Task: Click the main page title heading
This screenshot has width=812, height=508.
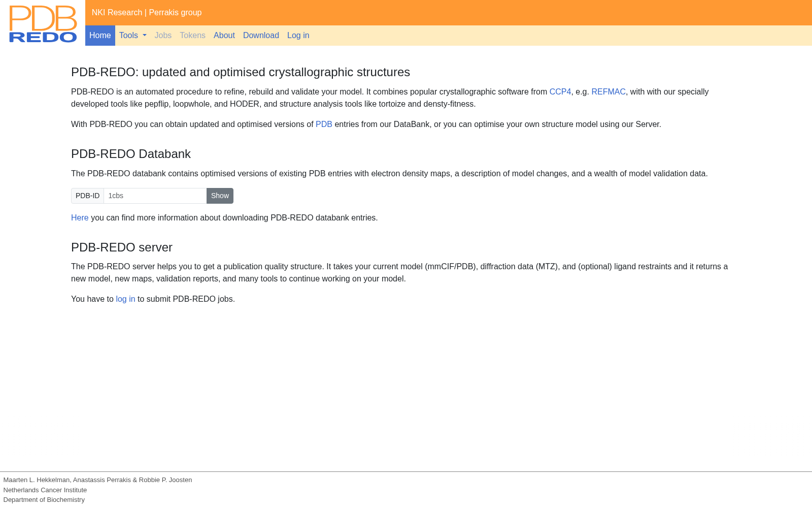Action: coord(241,72)
